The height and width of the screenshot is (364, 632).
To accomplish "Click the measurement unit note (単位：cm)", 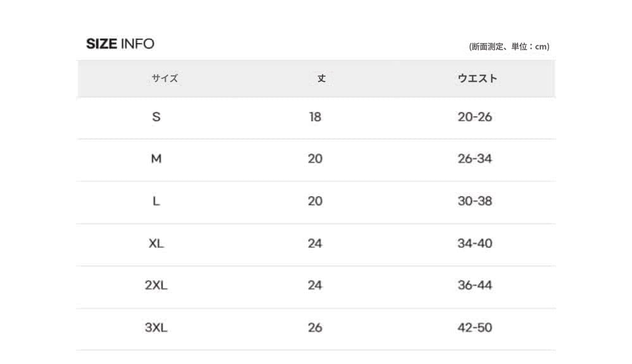I will pyautogui.click(x=509, y=46).
